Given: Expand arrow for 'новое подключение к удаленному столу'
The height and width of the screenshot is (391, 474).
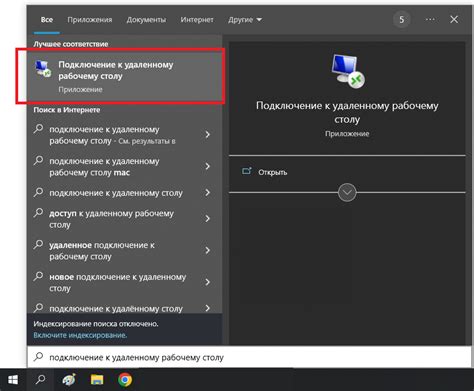Looking at the screenshot, I should 207,282.
